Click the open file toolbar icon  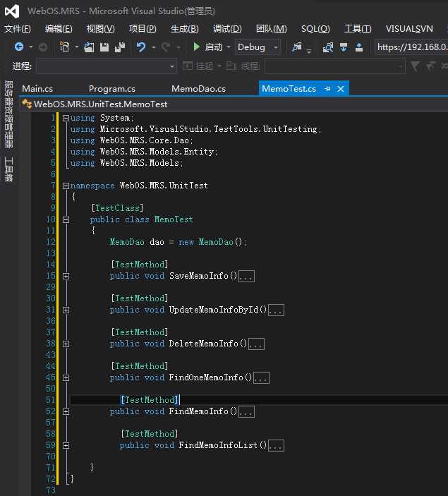coord(89,47)
